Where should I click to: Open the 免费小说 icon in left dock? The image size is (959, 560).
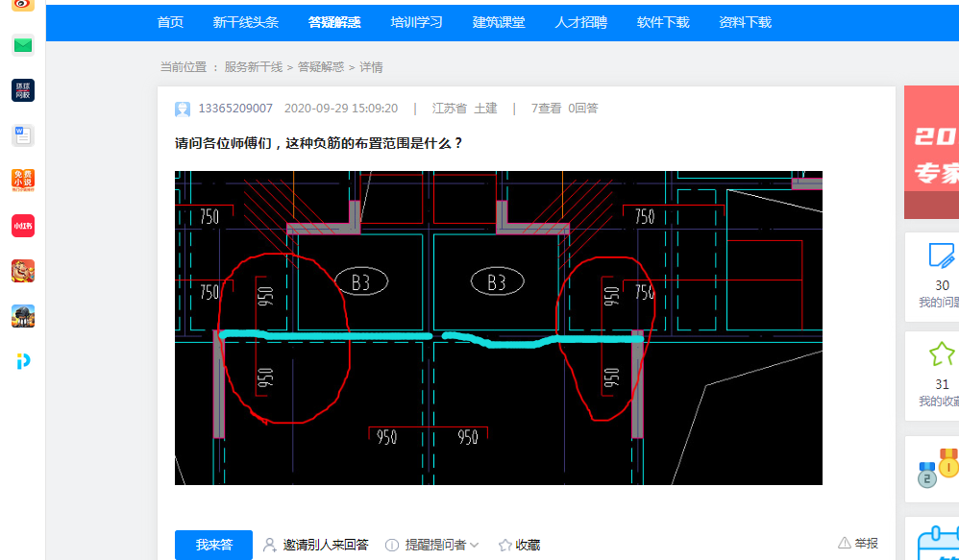coord(22,179)
